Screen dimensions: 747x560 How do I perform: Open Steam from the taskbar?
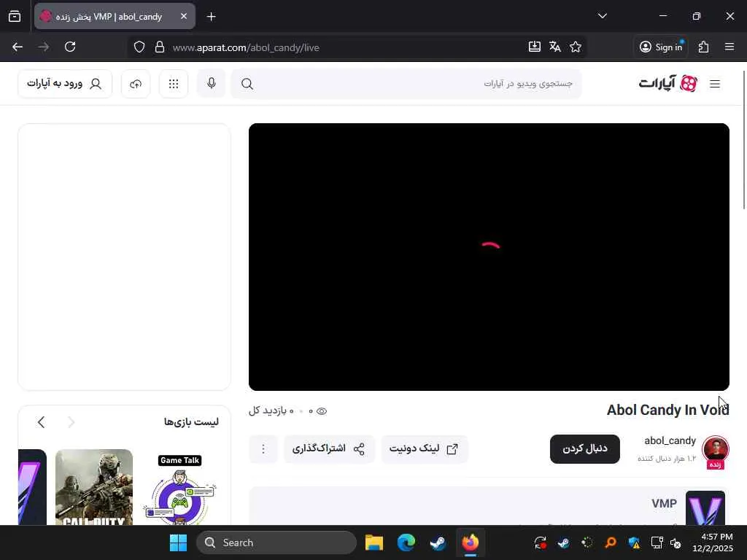438,542
